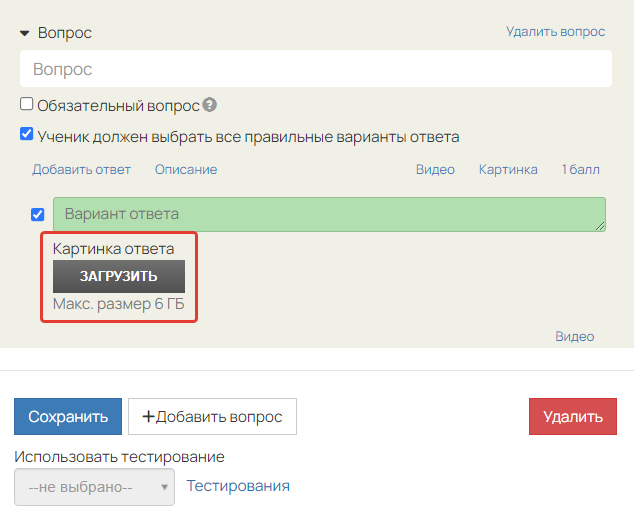
Task: Click the help icon beside Обязательный вопрос
Action: point(210,104)
